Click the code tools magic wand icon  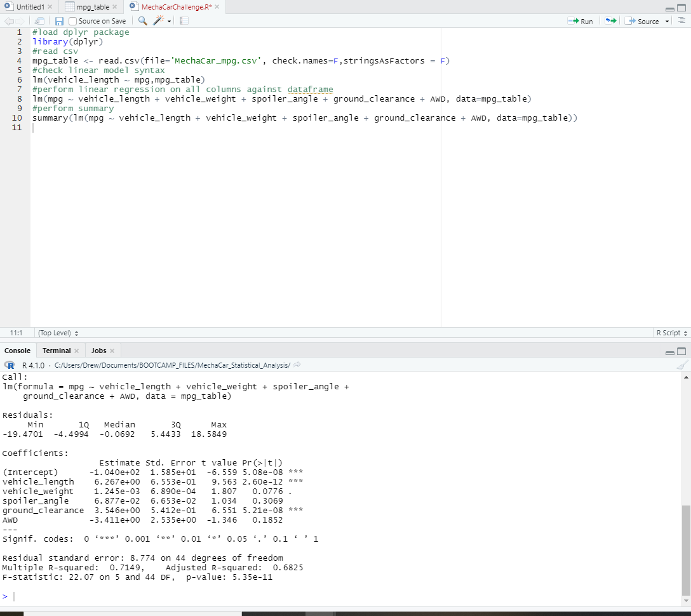pyautogui.click(x=158, y=21)
